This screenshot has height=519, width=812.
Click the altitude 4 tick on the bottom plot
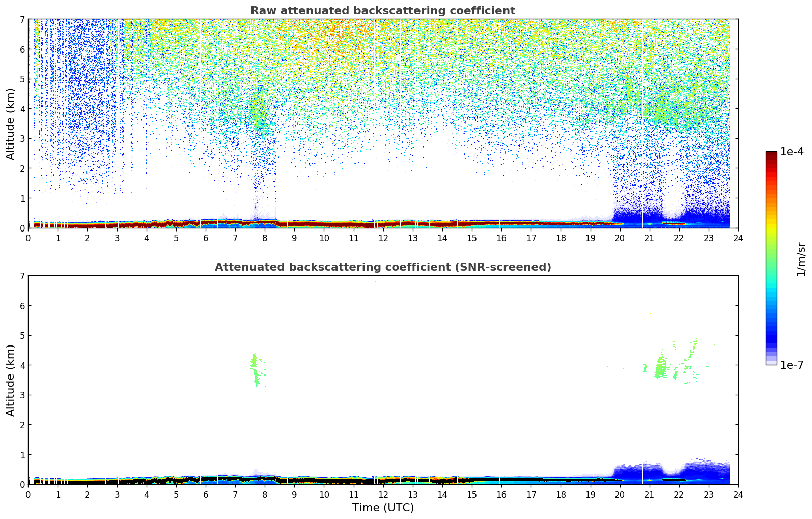click(22, 365)
